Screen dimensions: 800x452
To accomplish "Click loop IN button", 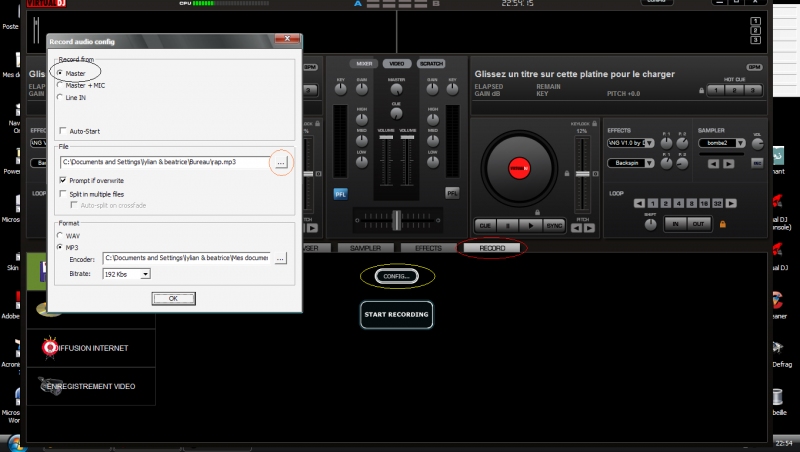I will (675, 223).
